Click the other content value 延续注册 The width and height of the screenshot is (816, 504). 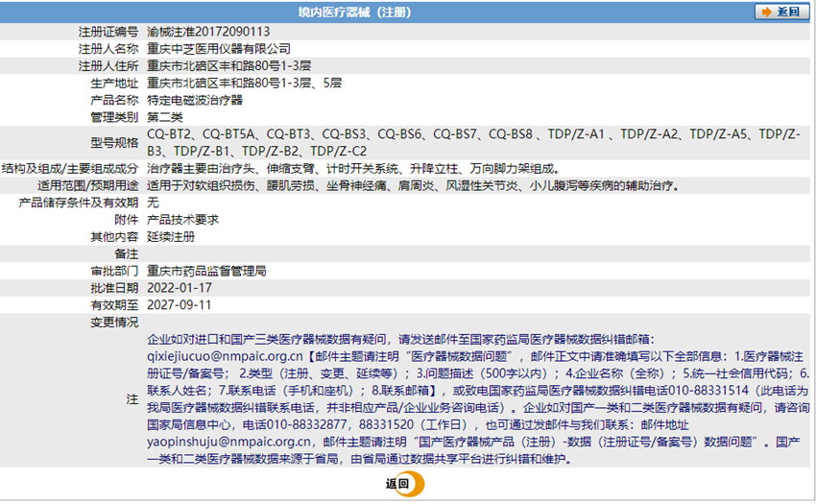pyautogui.click(x=171, y=237)
